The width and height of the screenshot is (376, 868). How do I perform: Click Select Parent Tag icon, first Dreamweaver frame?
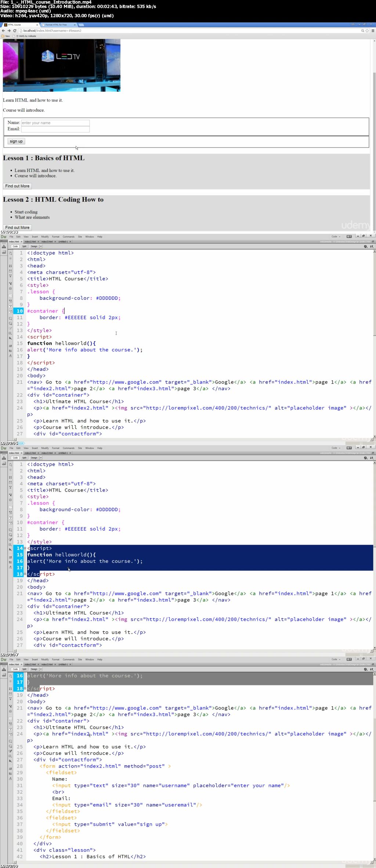tap(10, 283)
